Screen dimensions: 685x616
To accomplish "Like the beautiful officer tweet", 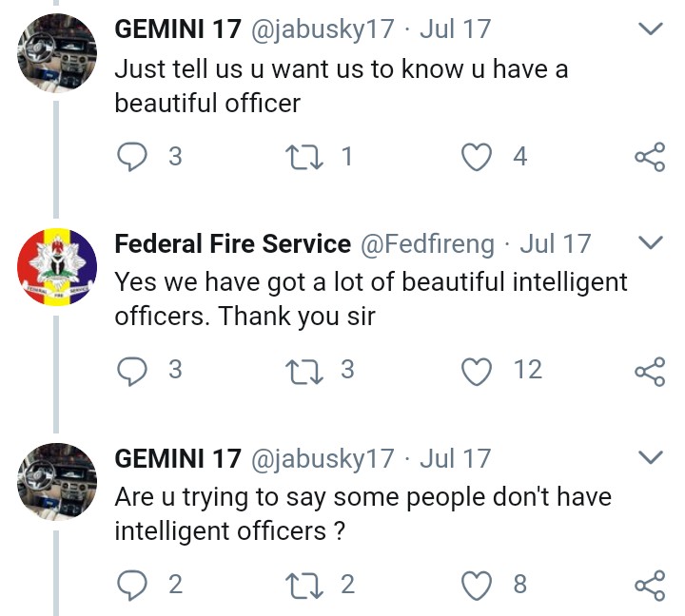I will click(477, 157).
